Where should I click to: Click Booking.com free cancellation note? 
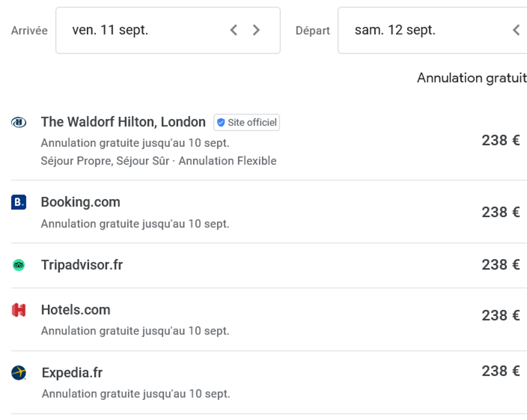pos(135,224)
